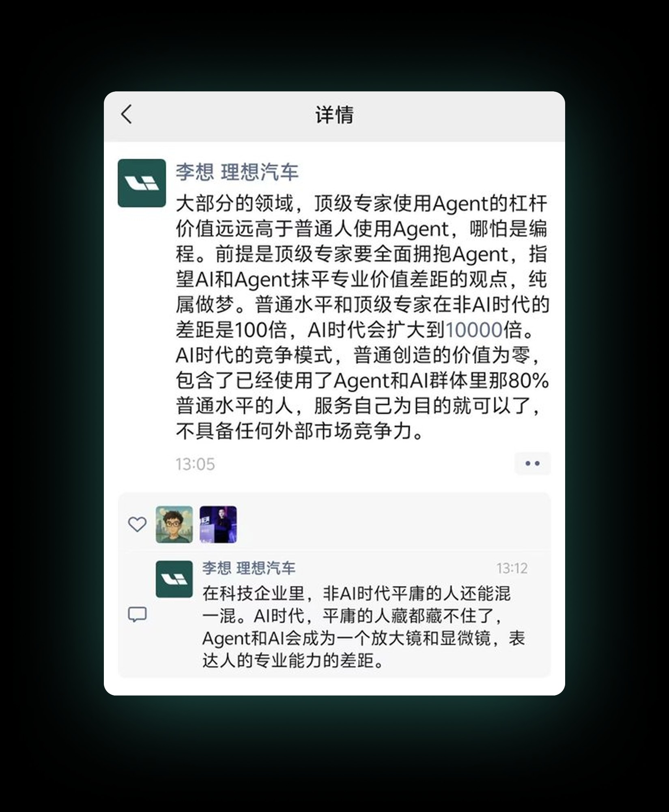View the cartoon glasses avatar liker
This screenshot has height=812, width=669.
(174, 525)
